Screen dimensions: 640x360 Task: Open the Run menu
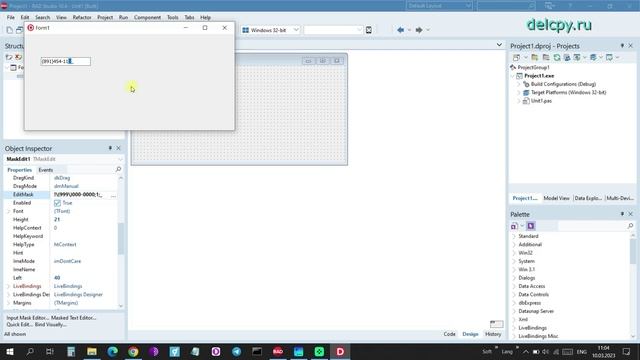click(x=123, y=18)
